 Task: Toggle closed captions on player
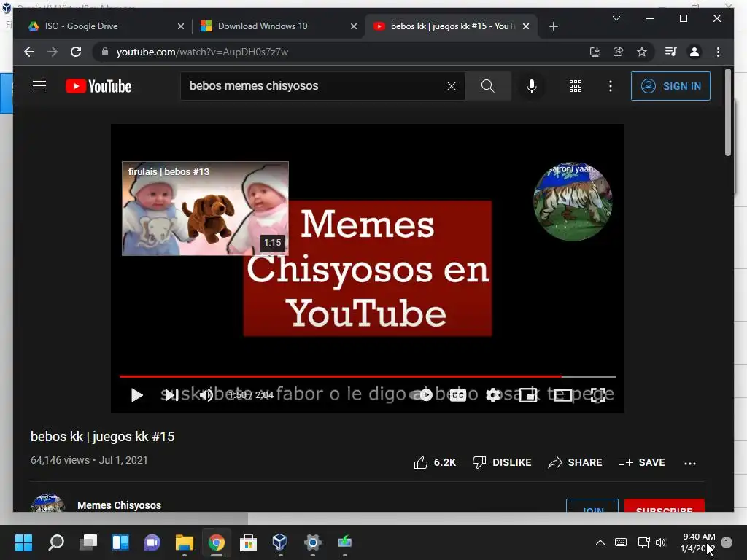[x=458, y=395]
